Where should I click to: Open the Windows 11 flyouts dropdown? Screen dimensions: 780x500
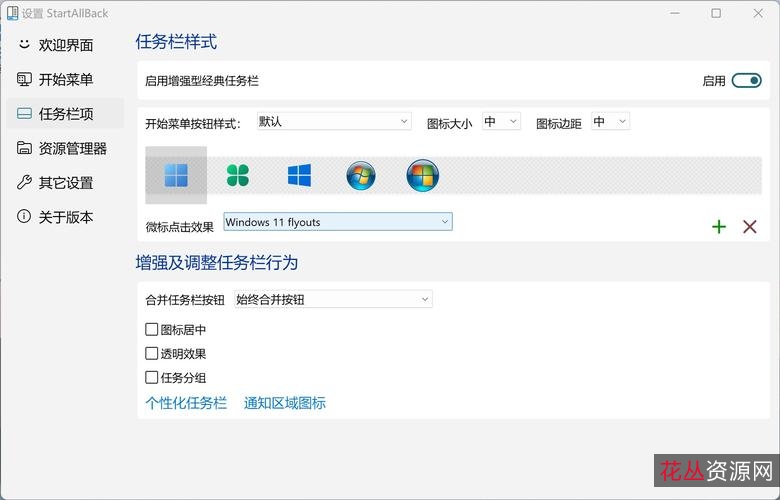338,222
